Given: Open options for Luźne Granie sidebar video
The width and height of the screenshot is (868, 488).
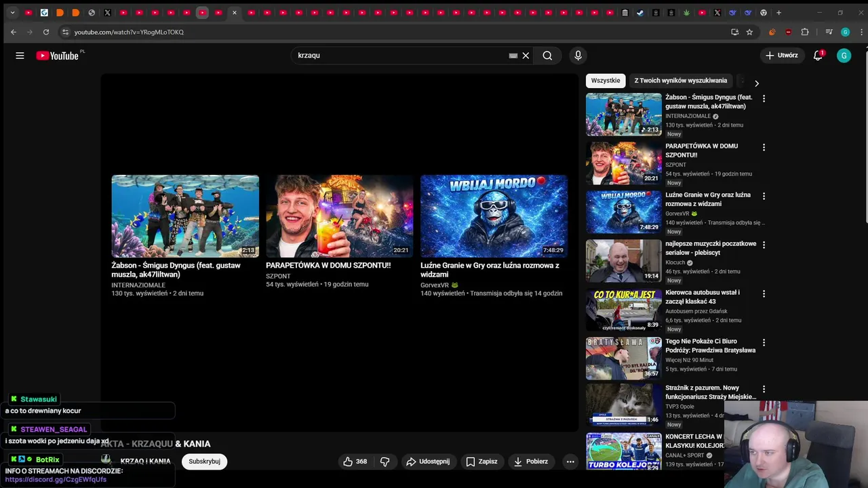Looking at the screenshot, I should point(764,196).
